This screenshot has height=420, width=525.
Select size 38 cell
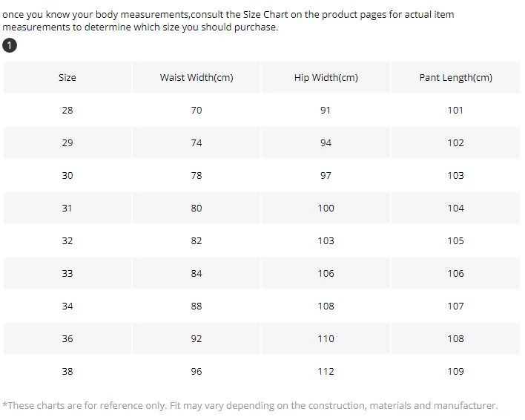(67, 371)
